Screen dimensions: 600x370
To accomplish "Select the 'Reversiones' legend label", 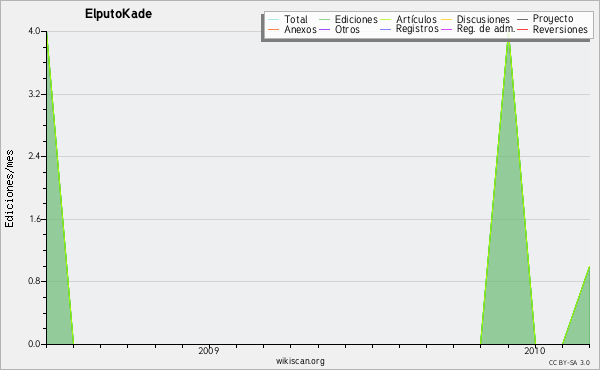I will pos(560,29).
